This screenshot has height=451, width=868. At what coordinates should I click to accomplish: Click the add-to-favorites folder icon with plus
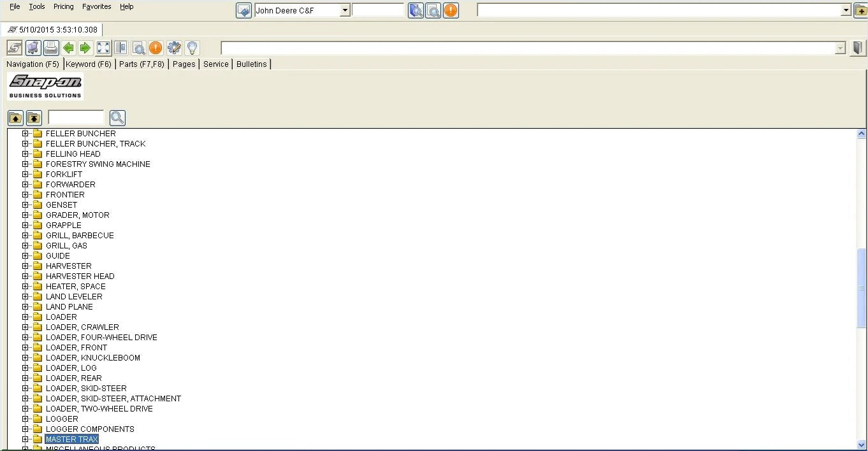(x=860, y=10)
